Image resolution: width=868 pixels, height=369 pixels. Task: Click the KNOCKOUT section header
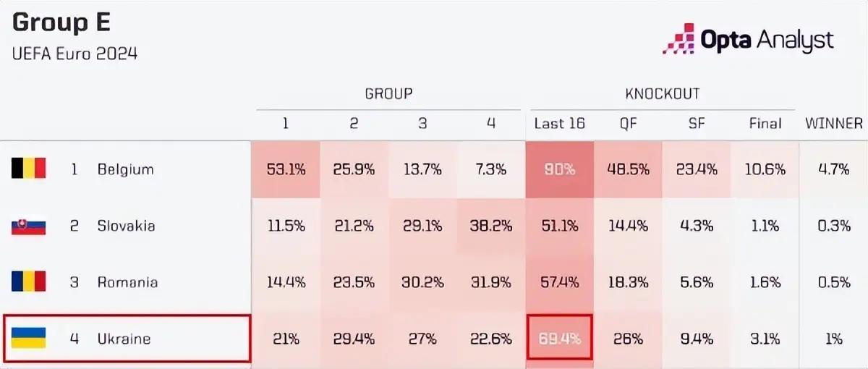point(662,93)
